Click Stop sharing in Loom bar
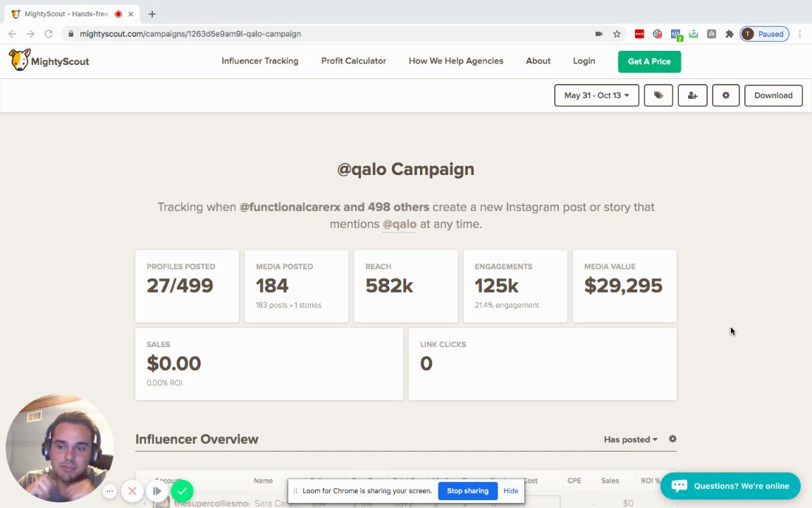The width and height of the screenshot is (812, 508). [467, 490]
